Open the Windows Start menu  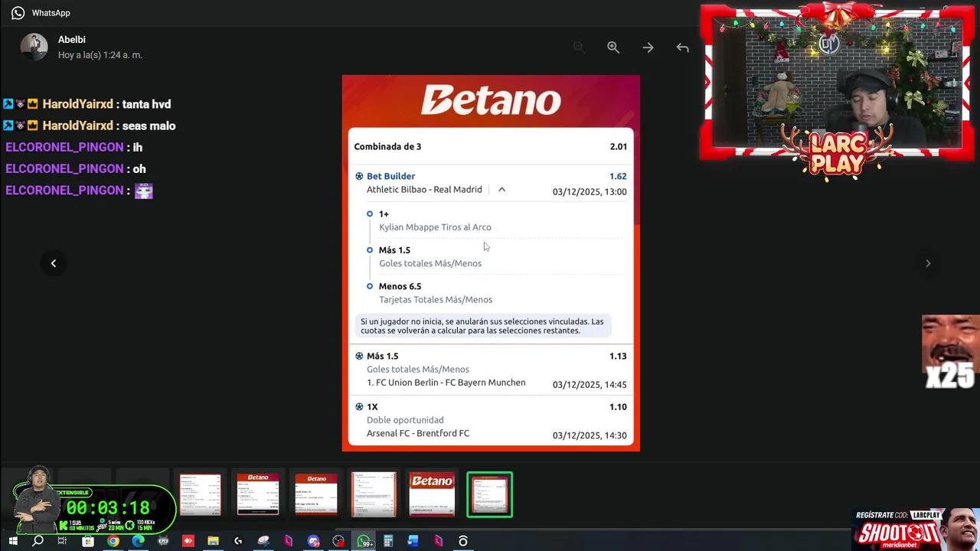click(x=13, y=541)
